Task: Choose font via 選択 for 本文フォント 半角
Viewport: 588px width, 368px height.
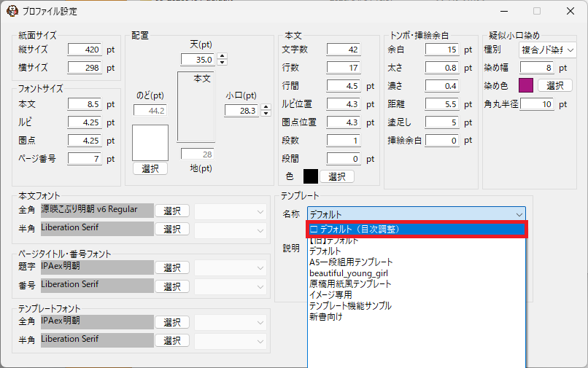Action: point(172,230)
